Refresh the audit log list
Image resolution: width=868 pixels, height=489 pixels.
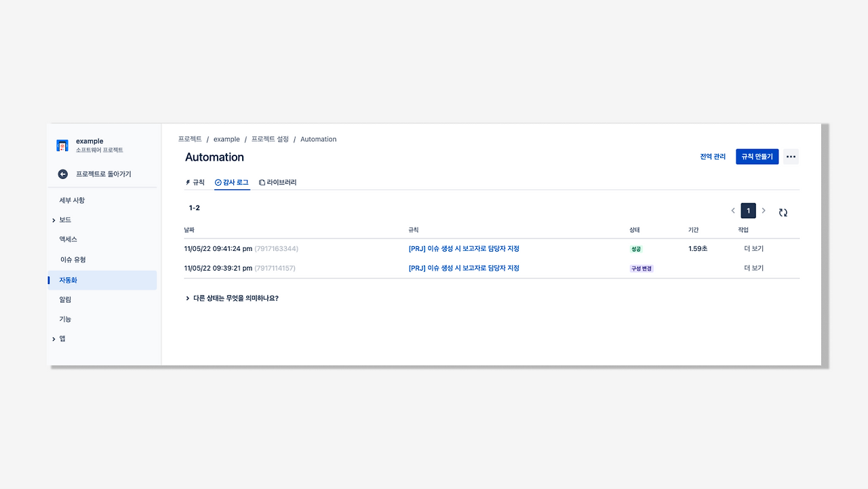783,212
